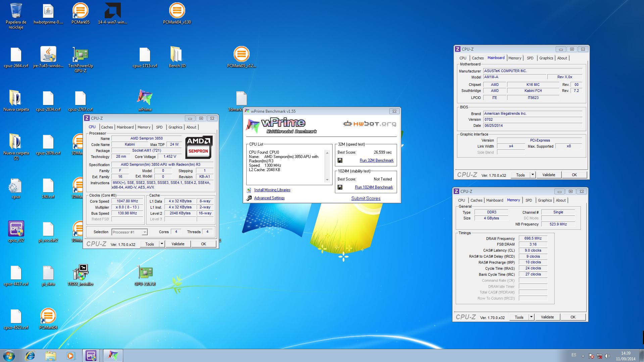Click the save icon beside Run 1024M Benchmark

(x=340, y=187)
